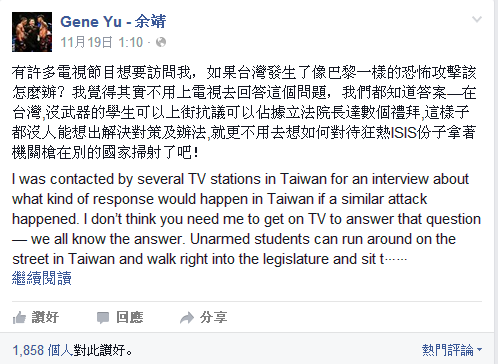
Task: Click the Chinese paragraph of the post
Action: 244,112
